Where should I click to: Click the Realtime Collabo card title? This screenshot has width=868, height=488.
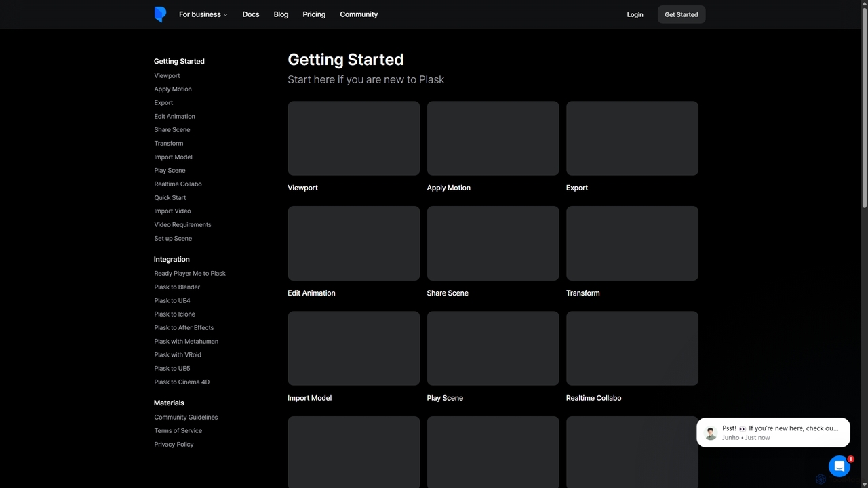pyautogui.click(x=593, y=398)
